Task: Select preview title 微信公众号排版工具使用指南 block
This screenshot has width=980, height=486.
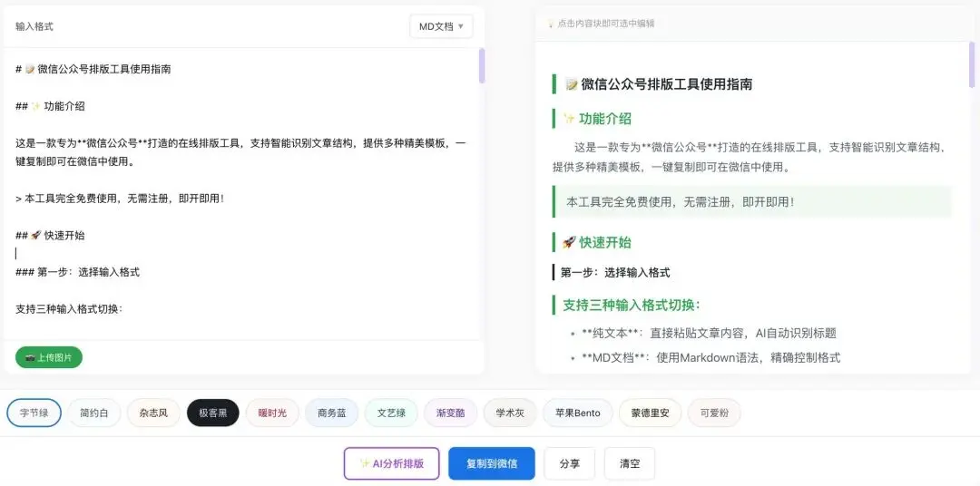Action: pos(652,84)
